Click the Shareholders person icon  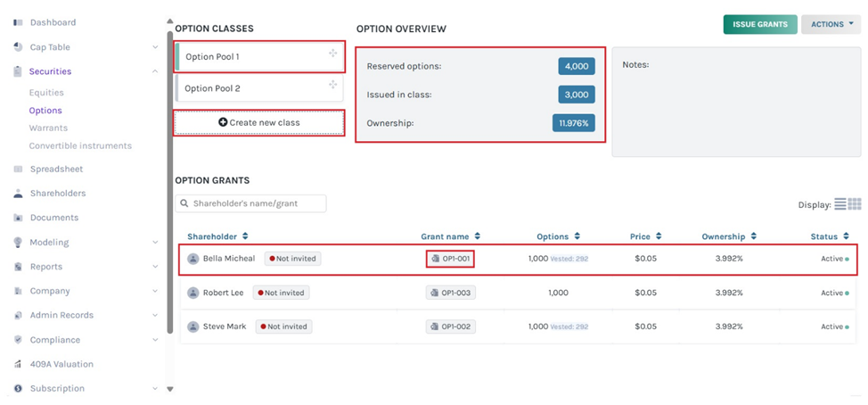pyautogui.click(x=18, y=194)
